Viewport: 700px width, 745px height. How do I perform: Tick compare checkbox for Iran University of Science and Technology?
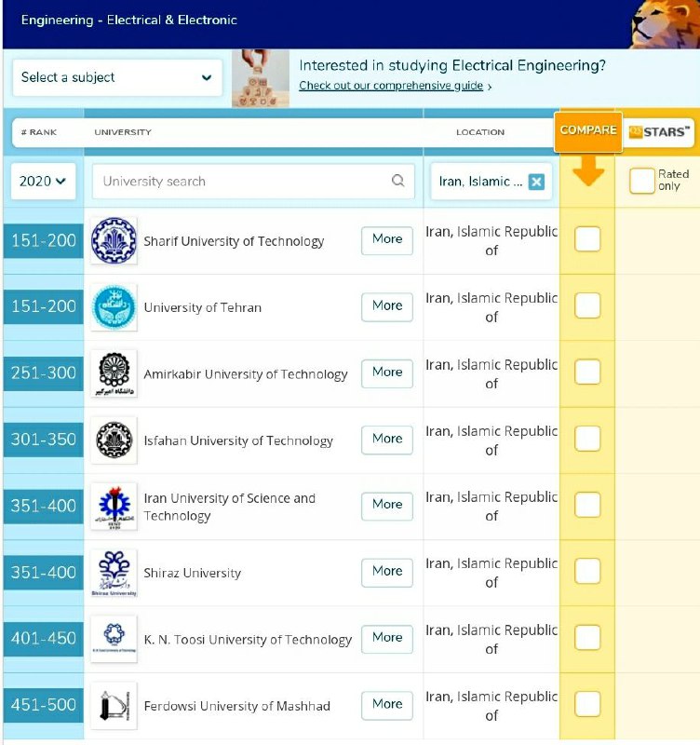point(587,505)
